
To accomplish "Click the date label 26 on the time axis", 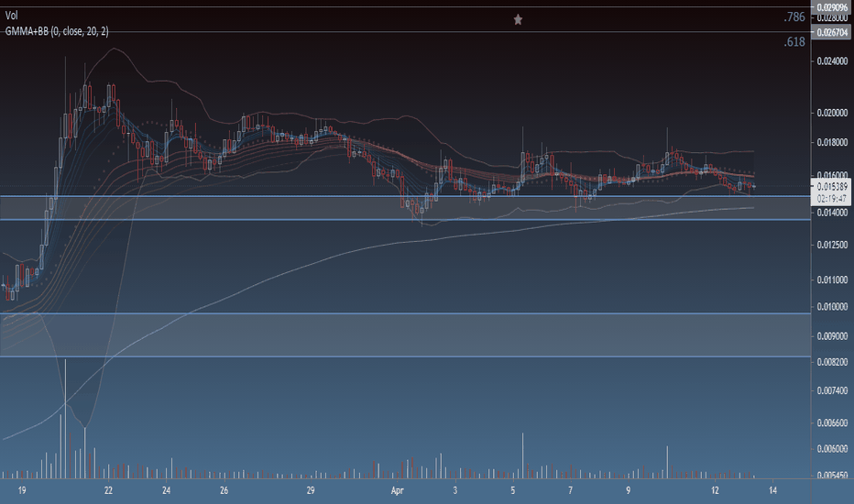I will click(x=224, y=490).
